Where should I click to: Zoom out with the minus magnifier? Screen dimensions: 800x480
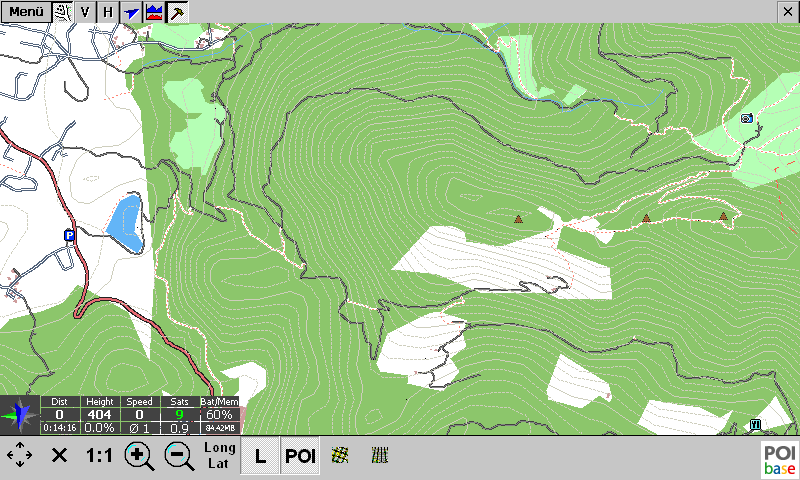coord(179,456)
